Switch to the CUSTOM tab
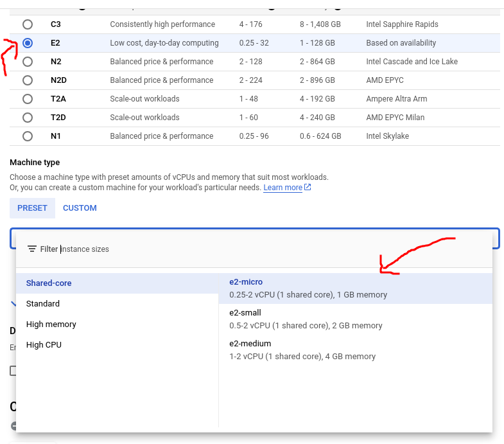504x444 pixels. [80, 208]
